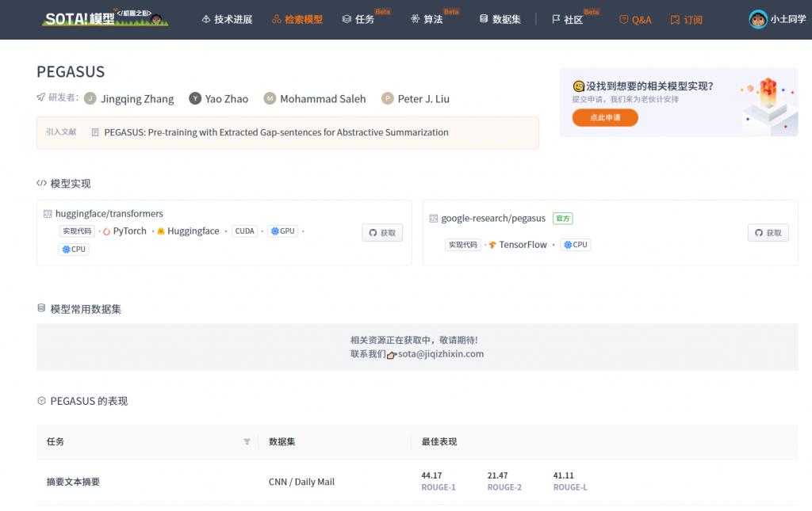This screenshot has width=812, height=511.
Task: Click the SOTA!模型 site logo
Action: click(105, 18)
